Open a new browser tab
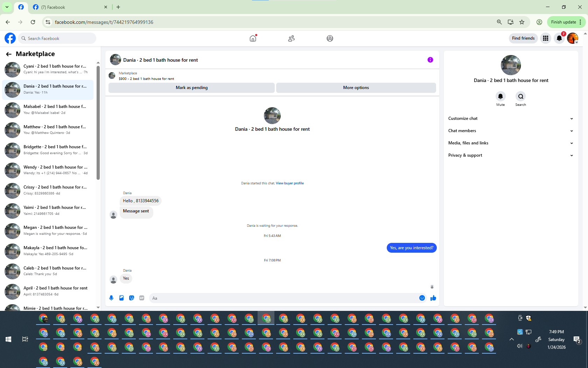Image resolution: width=588 pixels, height=368 pixels. (118, 7)
